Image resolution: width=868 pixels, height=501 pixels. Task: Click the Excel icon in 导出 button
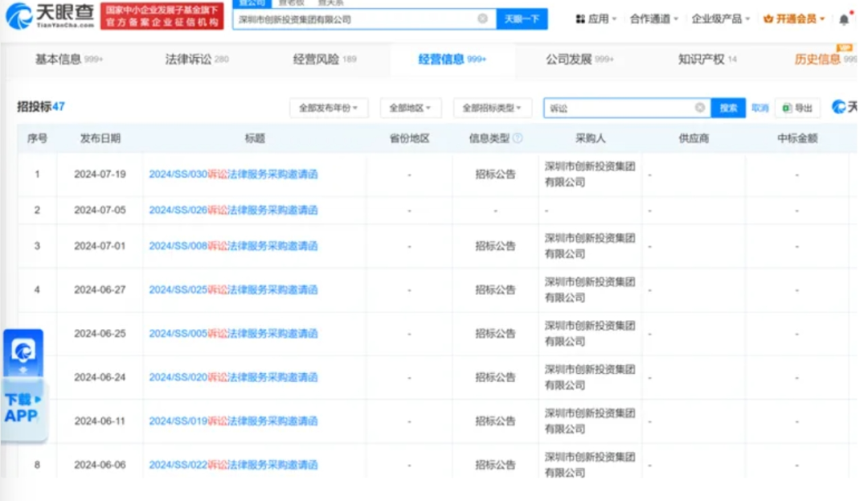coord(788,107)
